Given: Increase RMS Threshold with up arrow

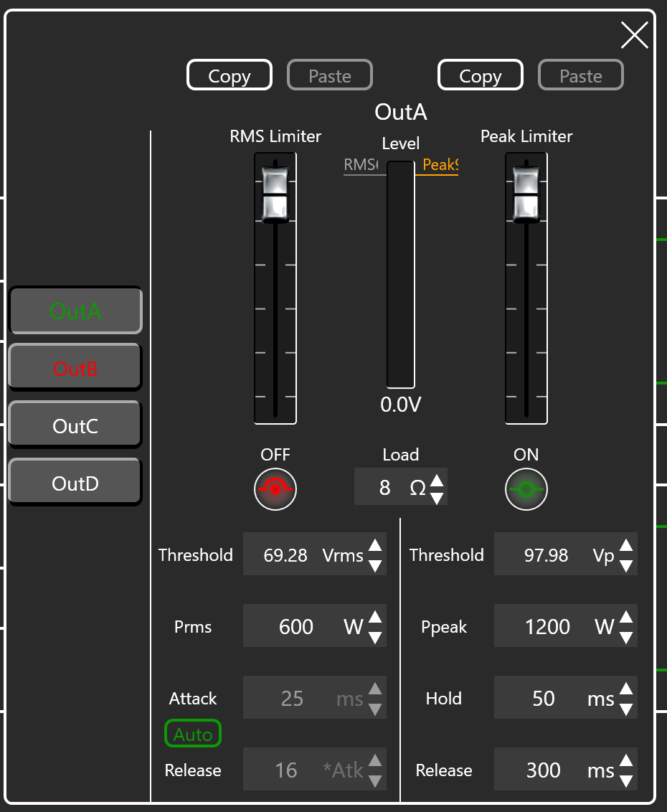Looking at the screenshot, I should [x=374, y=546].
